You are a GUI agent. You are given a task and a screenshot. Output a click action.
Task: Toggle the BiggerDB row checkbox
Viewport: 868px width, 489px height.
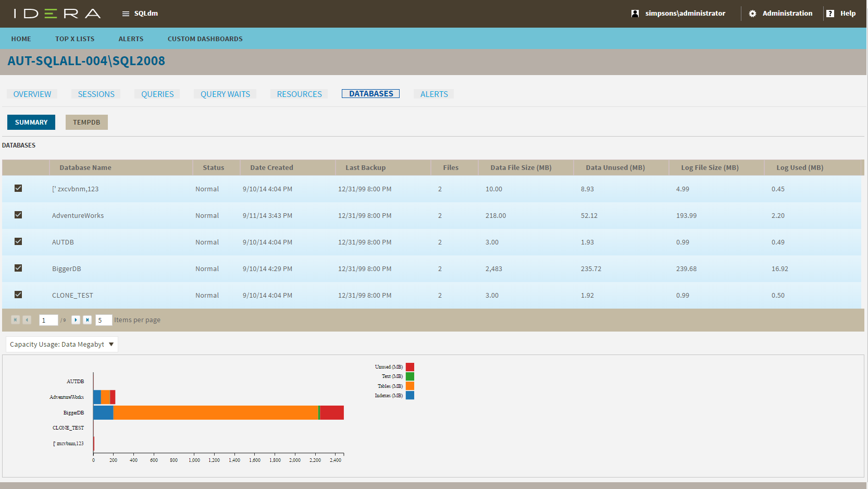[x=18, y=268]
